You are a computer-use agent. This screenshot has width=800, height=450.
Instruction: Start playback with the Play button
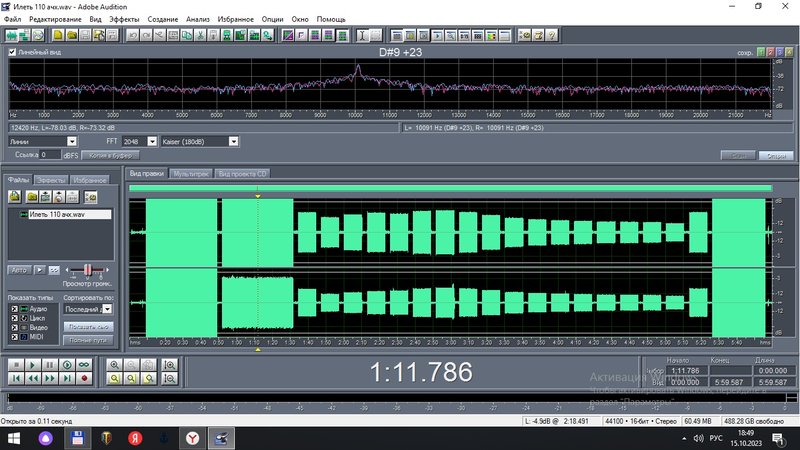point(33,365)
